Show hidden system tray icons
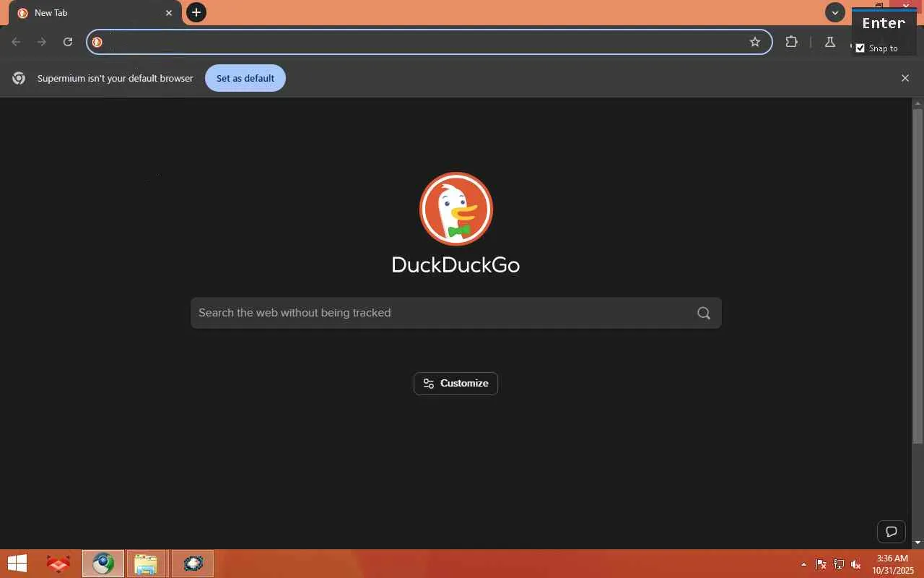Screen dimensions: 924x578 (803, 564)
